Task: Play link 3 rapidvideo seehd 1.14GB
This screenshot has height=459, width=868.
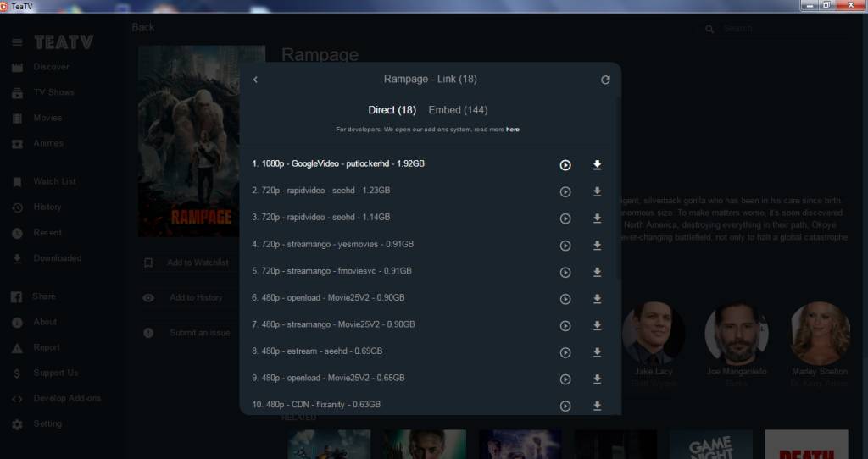Action: (x=565, y=218)
